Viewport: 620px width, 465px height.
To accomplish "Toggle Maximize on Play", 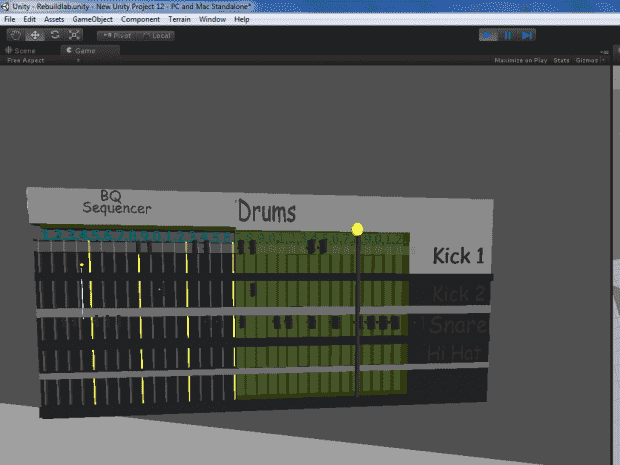I will [520, 60].
